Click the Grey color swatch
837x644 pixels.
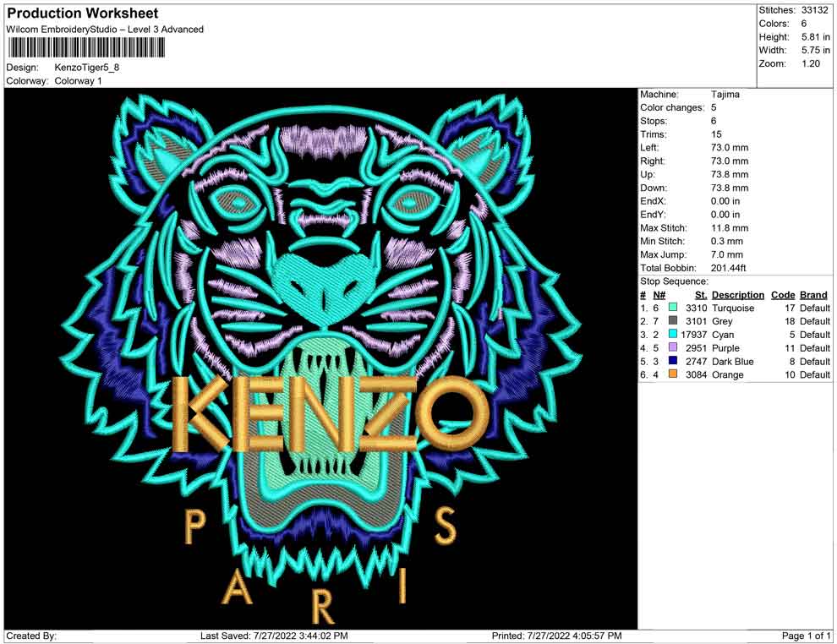click(673, 320)
